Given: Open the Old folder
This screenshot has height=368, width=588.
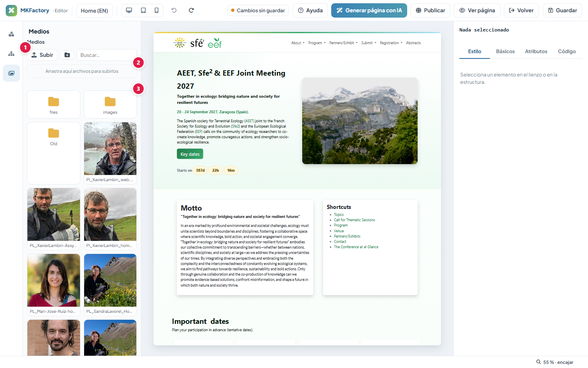Looking at the screenshot, I should click(x=53, y=153).
